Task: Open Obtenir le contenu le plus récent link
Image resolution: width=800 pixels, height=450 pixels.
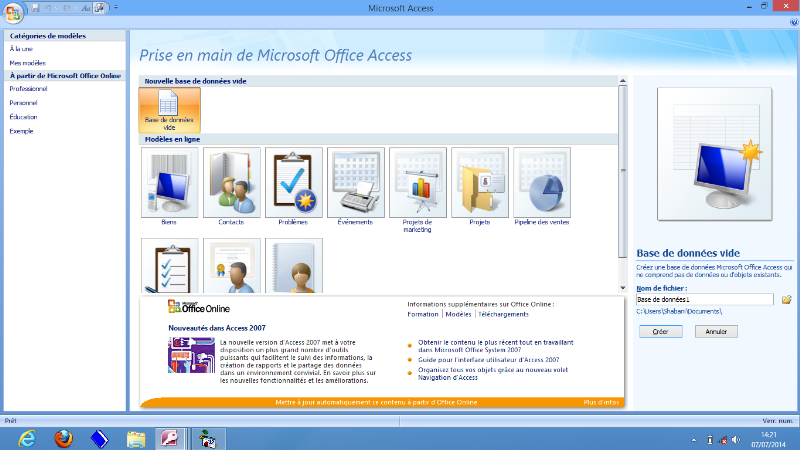Action: click(x=495, y=346)
